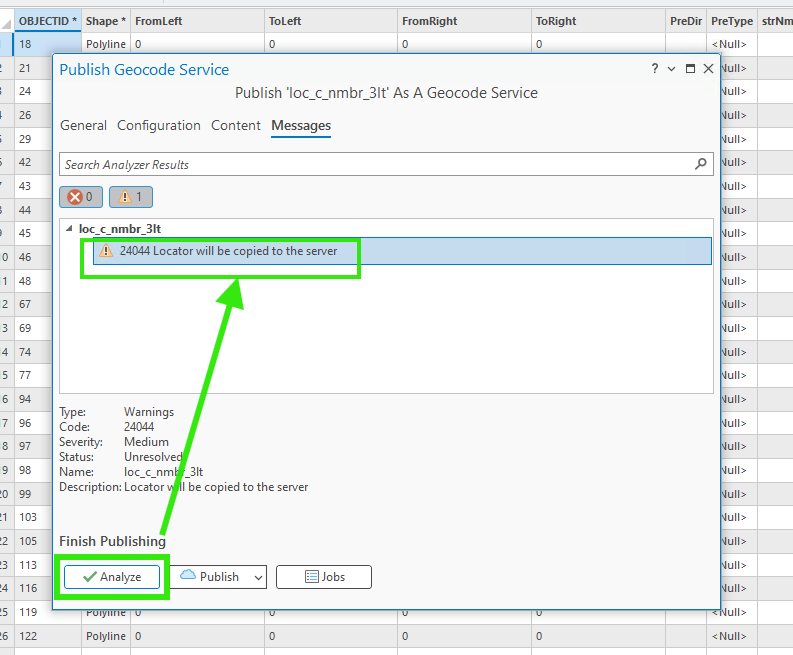Click the Publish button
793x655 pixels.
[210, 577]
